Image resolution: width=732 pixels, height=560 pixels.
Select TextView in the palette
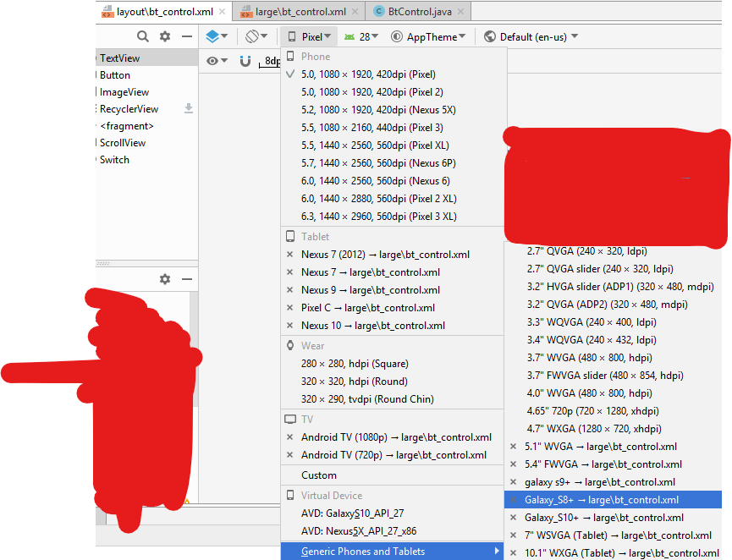pyautogui.click(x=147, y=58)
